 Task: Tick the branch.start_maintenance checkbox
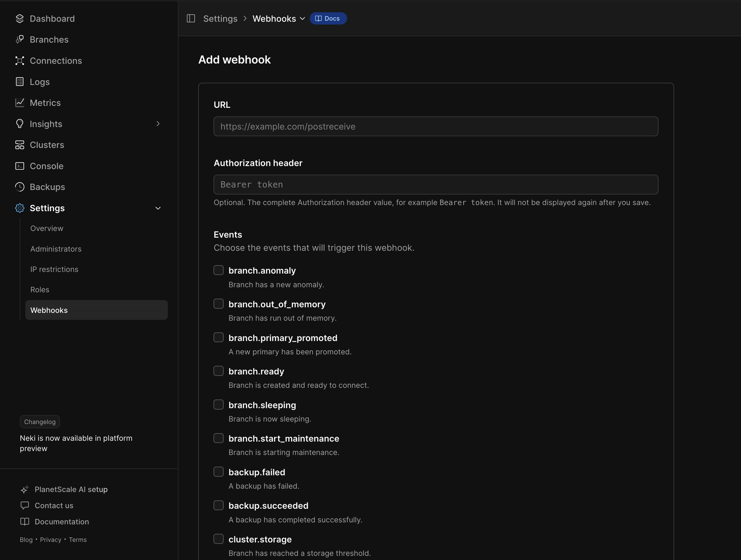(218, 438)
